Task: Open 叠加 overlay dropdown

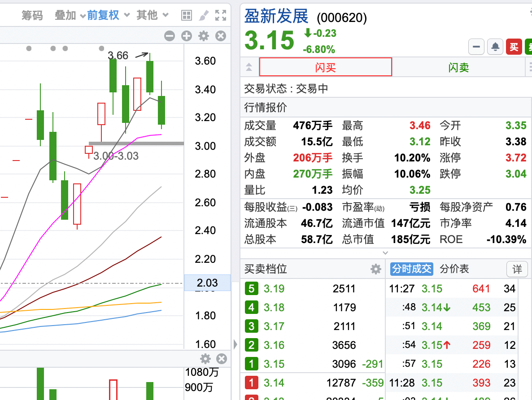Action: (70, 15)
